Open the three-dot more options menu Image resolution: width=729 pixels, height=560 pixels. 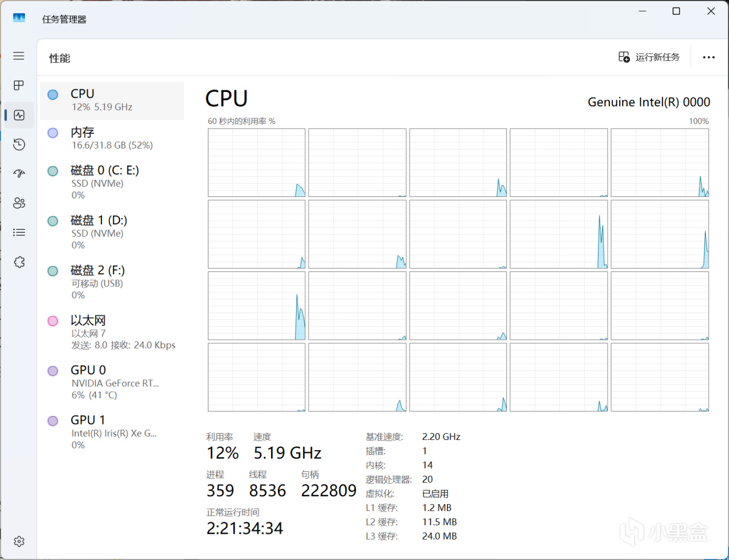[708, 57]
